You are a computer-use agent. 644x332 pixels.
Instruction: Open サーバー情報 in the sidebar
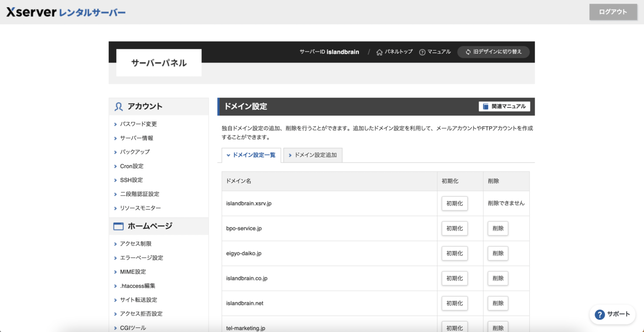point(137,138)
